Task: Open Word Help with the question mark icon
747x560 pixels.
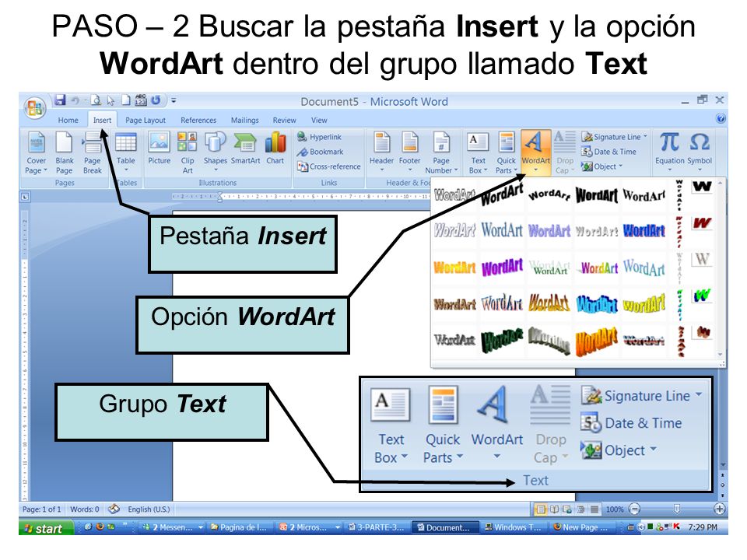Action: (x=721, y=118)
